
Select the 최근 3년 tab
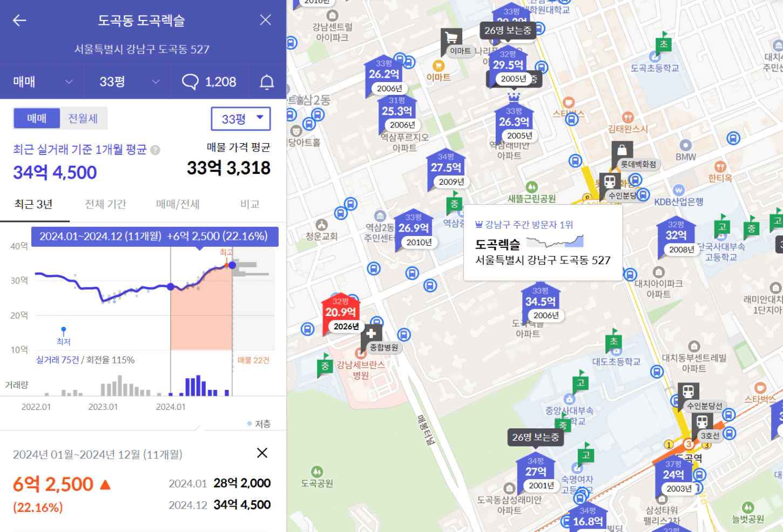click(33, 204)
